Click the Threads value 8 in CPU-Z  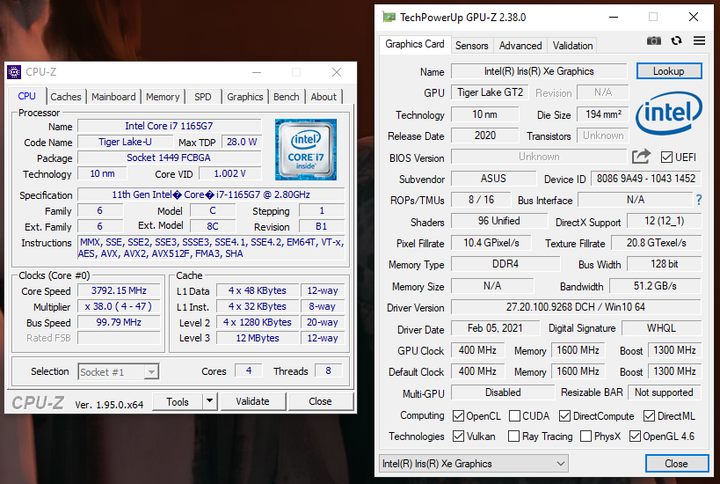tap(328, 371)
